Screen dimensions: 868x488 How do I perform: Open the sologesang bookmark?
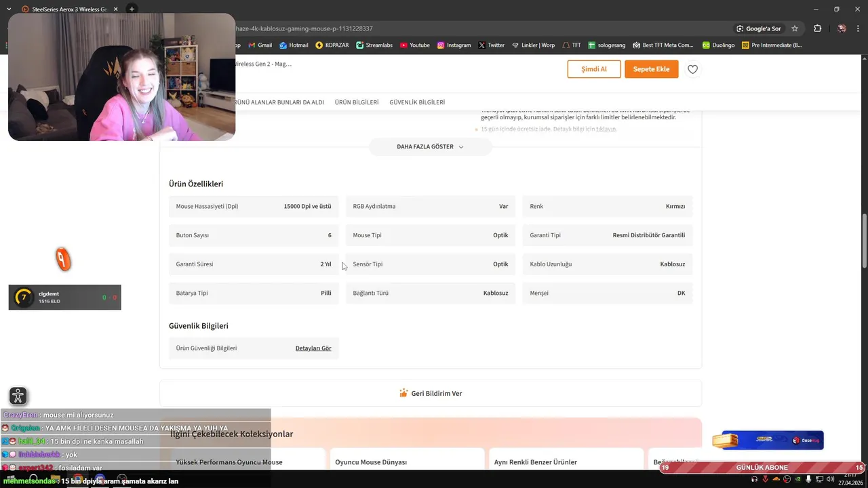click(607, 45)
